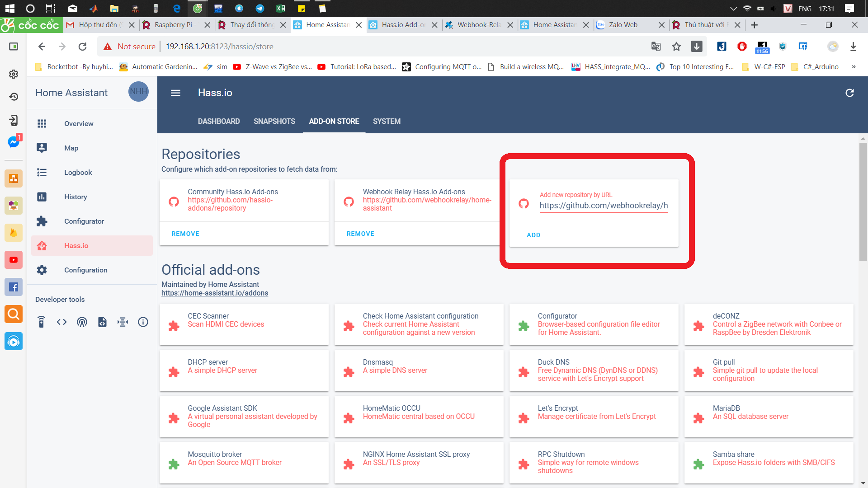Viewport: 868px width, 488px height.
Task: Open States developer tool (code brackets icon)
Action: (62, 322)
